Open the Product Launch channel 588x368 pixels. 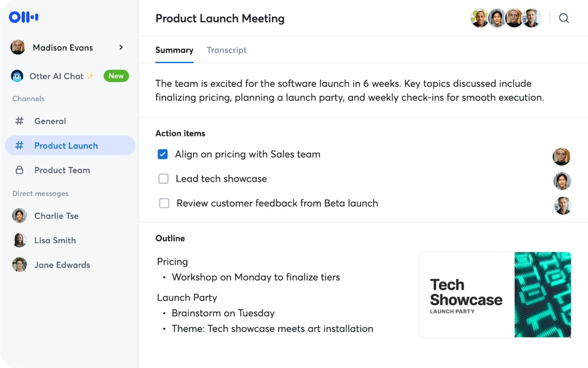[66, 146]
